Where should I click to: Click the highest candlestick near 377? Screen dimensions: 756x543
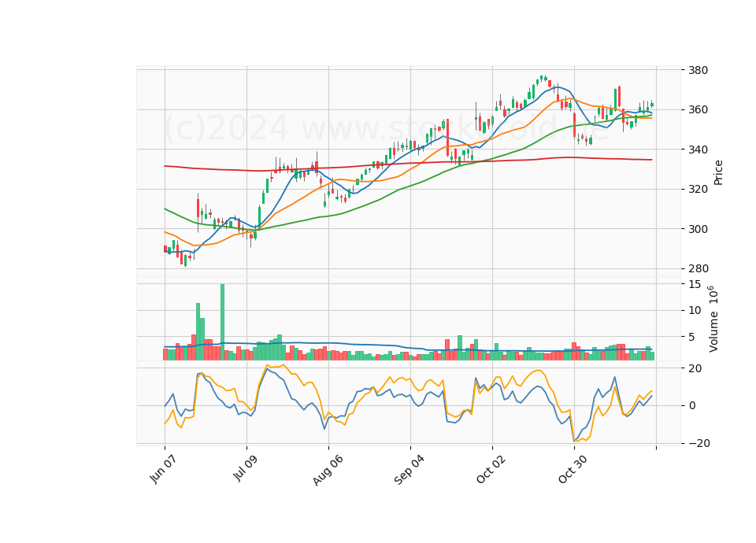(542, 78)
